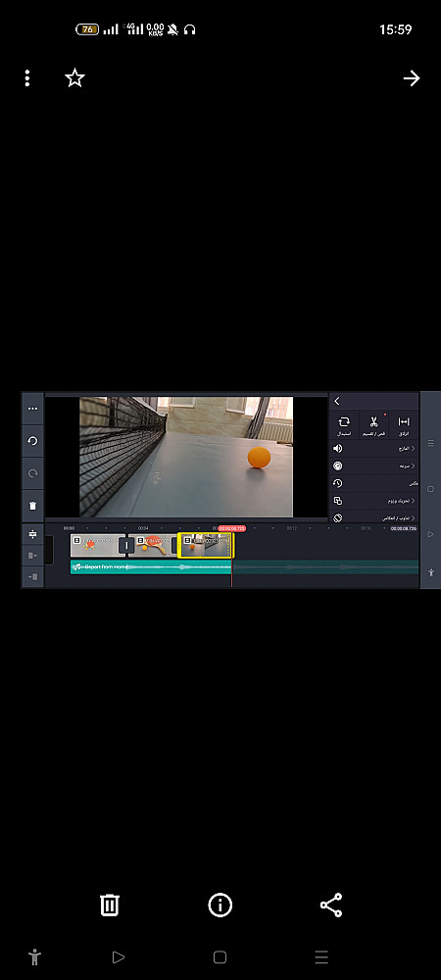
Task: Expand the crop and zoom option row
Action: pos(373,501)
